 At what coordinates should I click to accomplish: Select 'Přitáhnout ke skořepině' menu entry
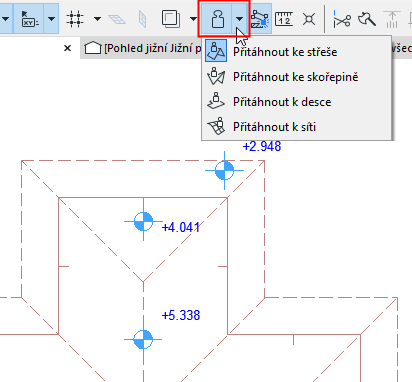click(296, 77)
